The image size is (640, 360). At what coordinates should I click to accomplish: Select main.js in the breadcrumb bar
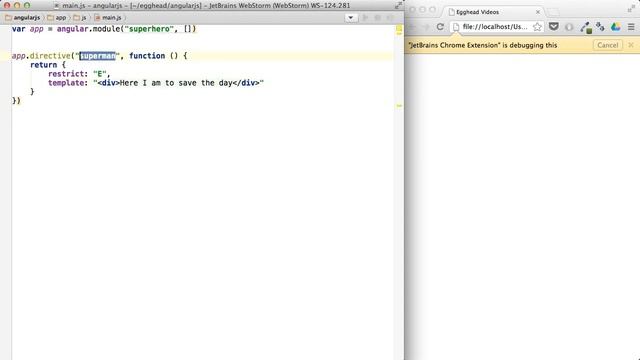(x=108, y=18)
